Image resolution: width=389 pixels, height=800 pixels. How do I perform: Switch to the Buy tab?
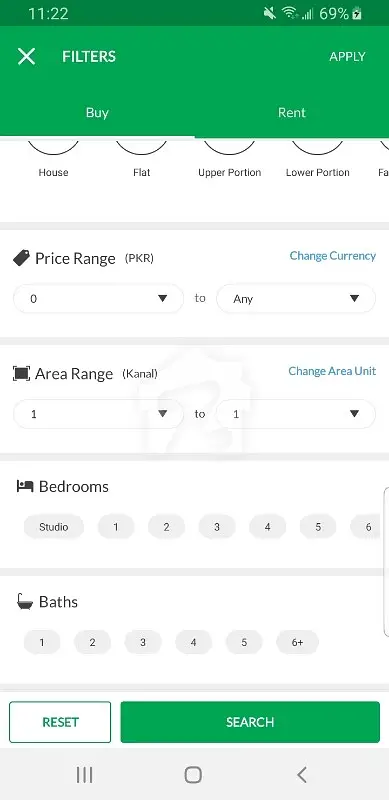(97, 113)
